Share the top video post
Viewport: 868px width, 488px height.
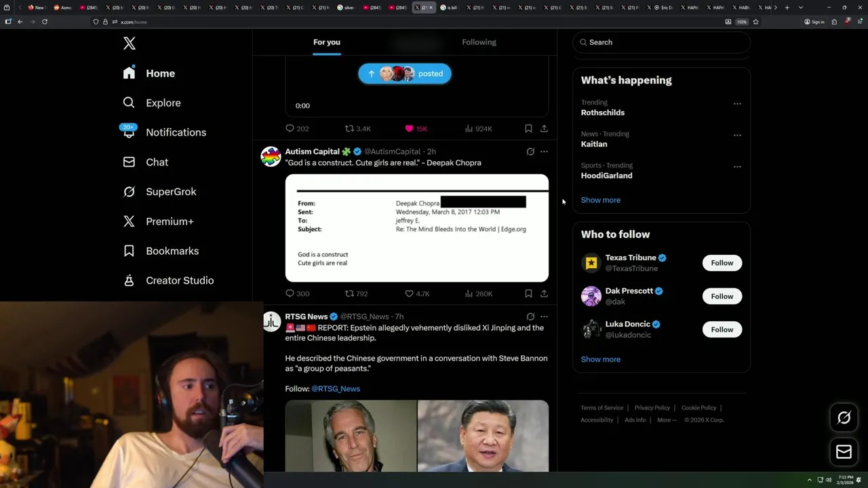pos(544,128)
